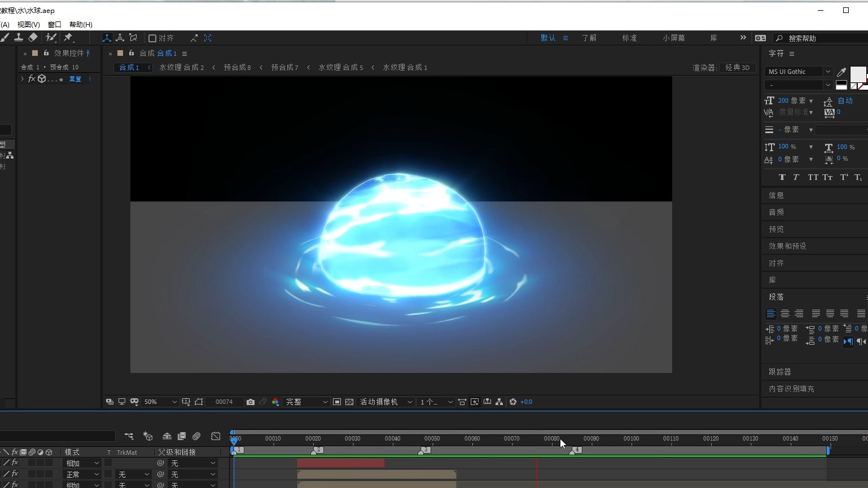Open the 完整 resolution dropdown
Image resolution: width=868 pixels, height=488 pixels.
306,402
